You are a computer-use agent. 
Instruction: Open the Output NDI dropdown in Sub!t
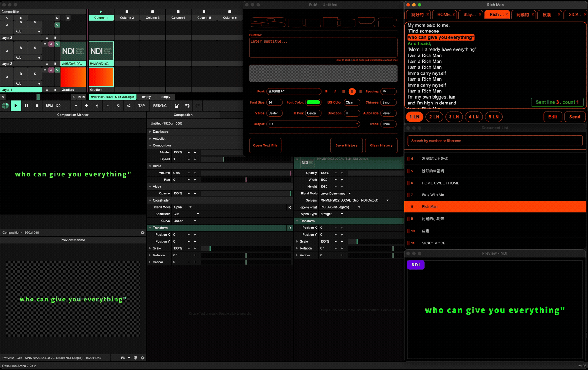pyautogui.click(x=313, y=124)
